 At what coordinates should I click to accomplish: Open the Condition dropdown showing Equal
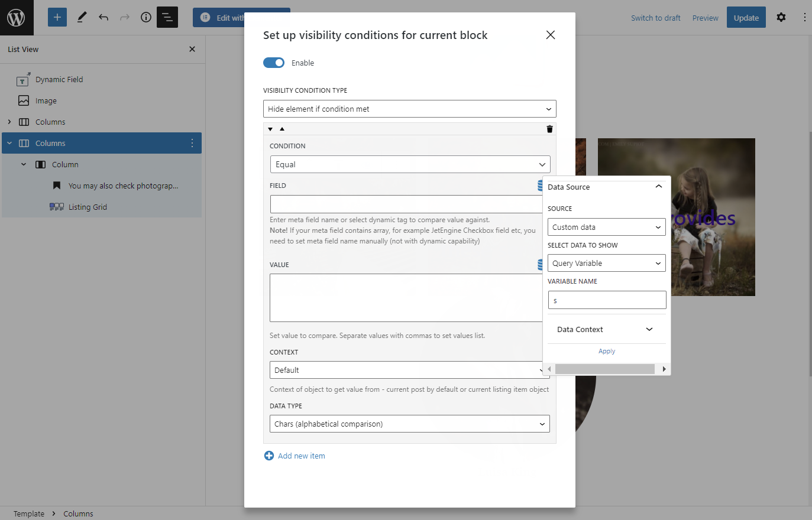point(410,164)
